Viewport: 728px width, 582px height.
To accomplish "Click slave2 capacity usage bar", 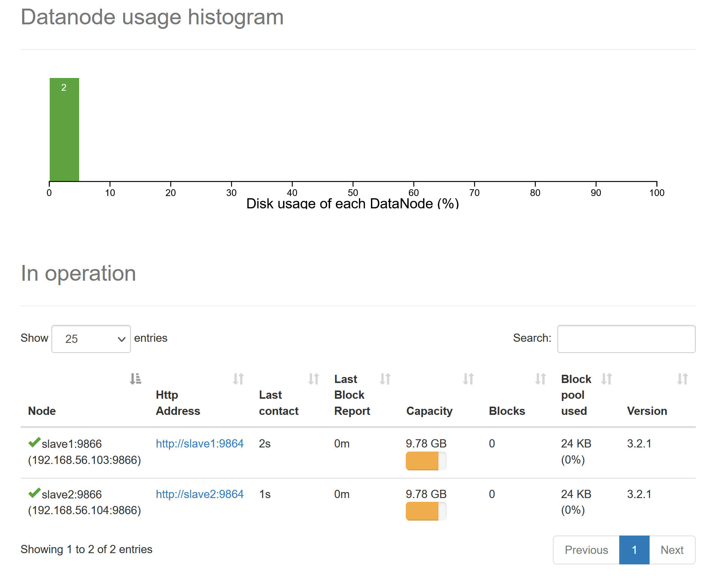I will coord(426,511).
